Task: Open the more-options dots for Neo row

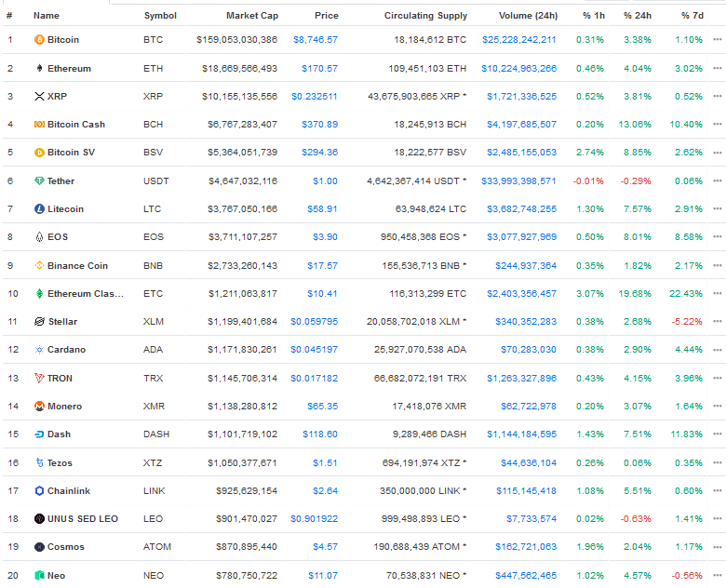Action: pyautogui.click(x=718, y=576)
